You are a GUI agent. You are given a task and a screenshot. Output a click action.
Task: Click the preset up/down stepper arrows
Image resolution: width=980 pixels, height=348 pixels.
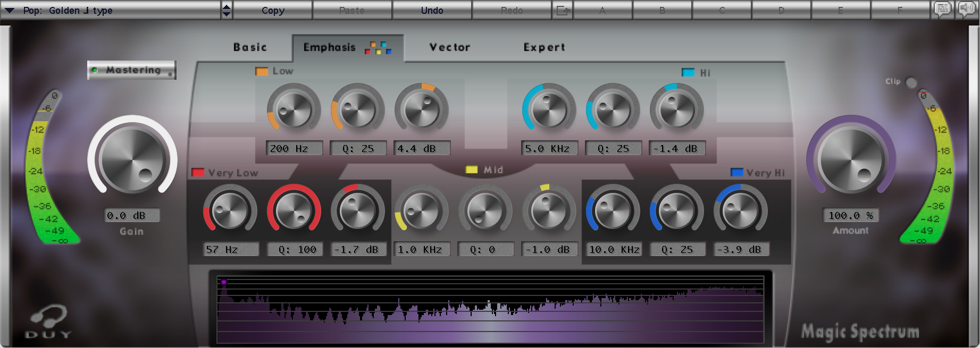(227, 10)
